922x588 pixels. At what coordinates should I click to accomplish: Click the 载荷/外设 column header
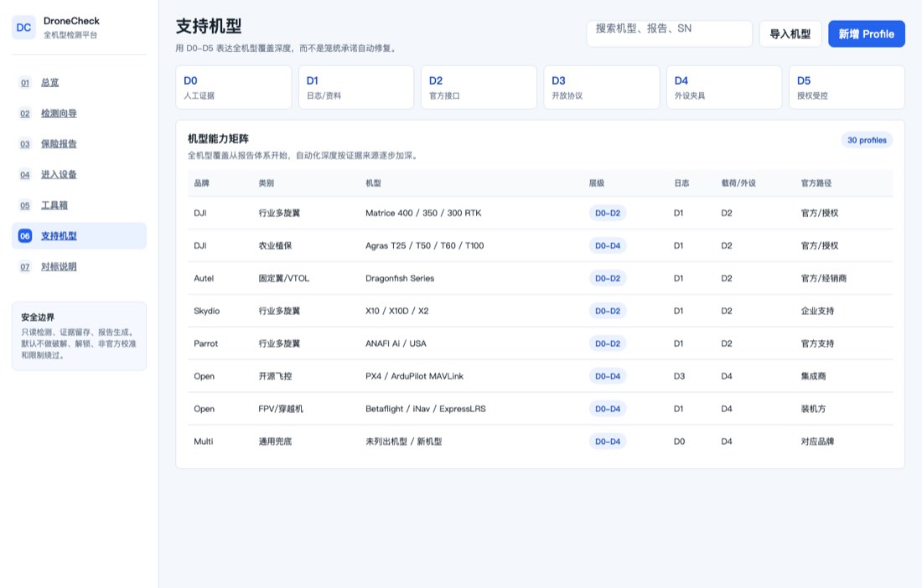pos(738,183)
